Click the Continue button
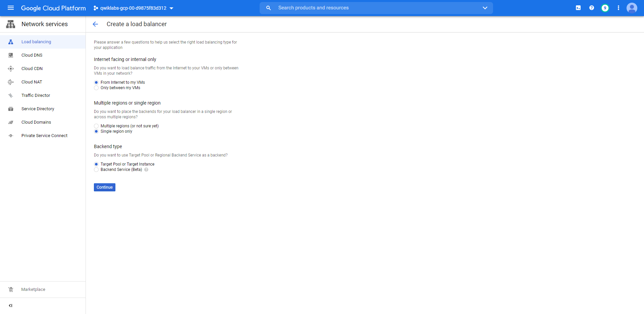Screen dimensions: 644x314 pos(105,187)
